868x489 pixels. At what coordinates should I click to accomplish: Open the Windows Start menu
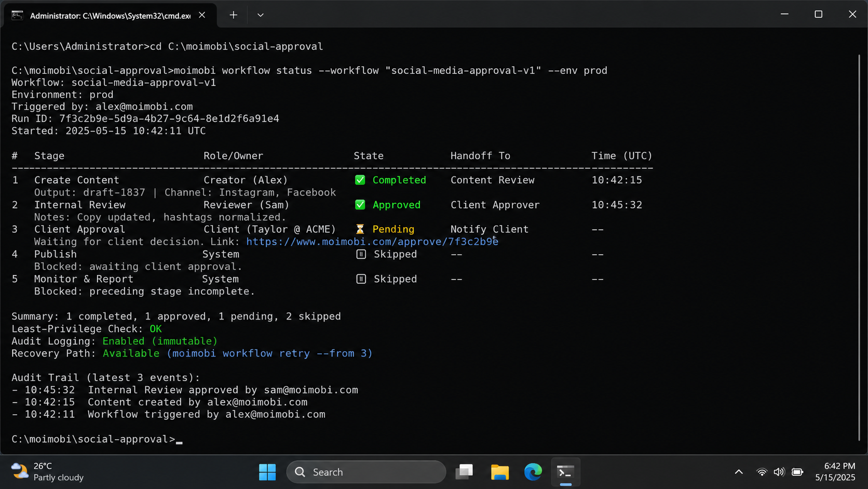click(267, 472)
